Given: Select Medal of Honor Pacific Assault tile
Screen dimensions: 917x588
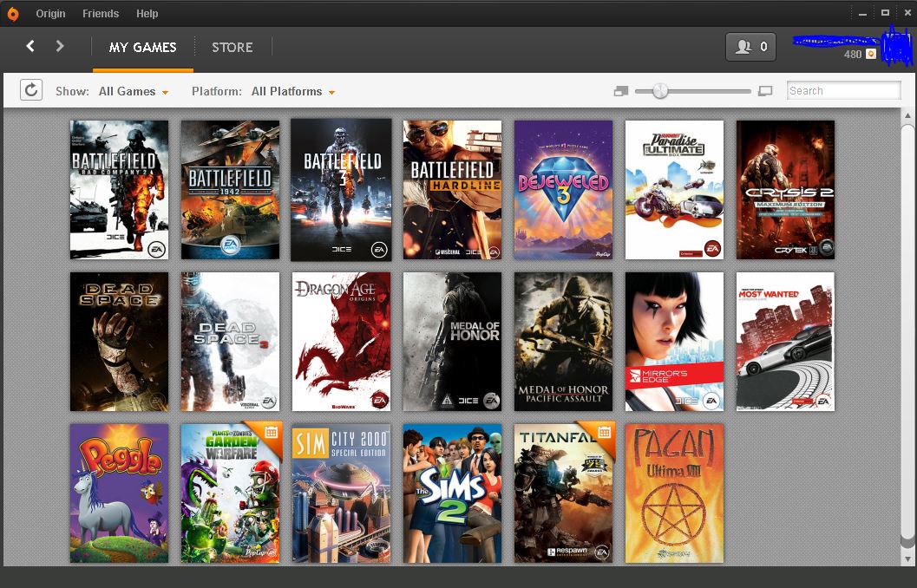Looking at the screenshot, I should (x=563, y=342).
